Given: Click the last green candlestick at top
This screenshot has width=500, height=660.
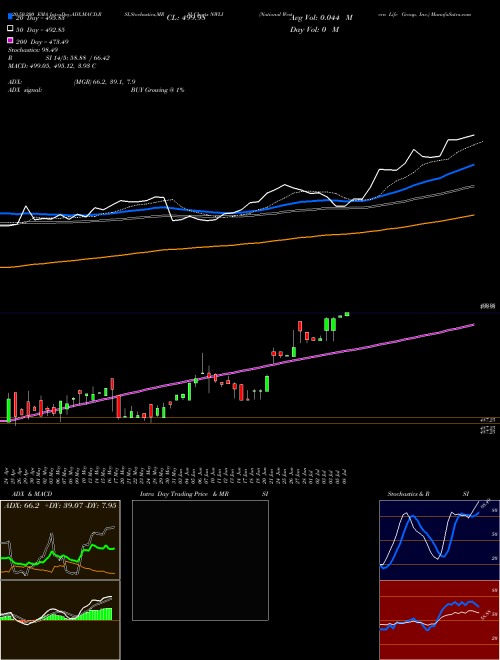Looking at the screenshot, I should pos(347,314).
